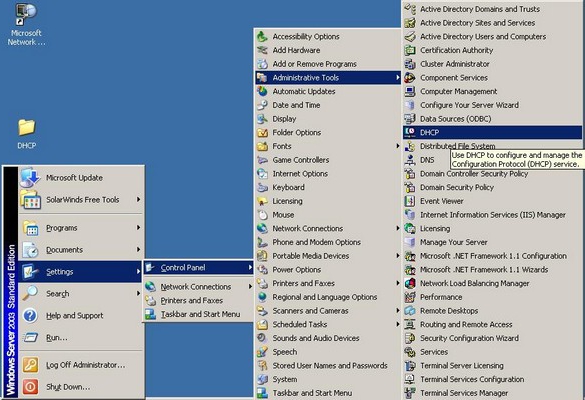Select DHCP in Administrative Tools menu
Viewport: 585px width, 400px height.
tap(492, 132)
